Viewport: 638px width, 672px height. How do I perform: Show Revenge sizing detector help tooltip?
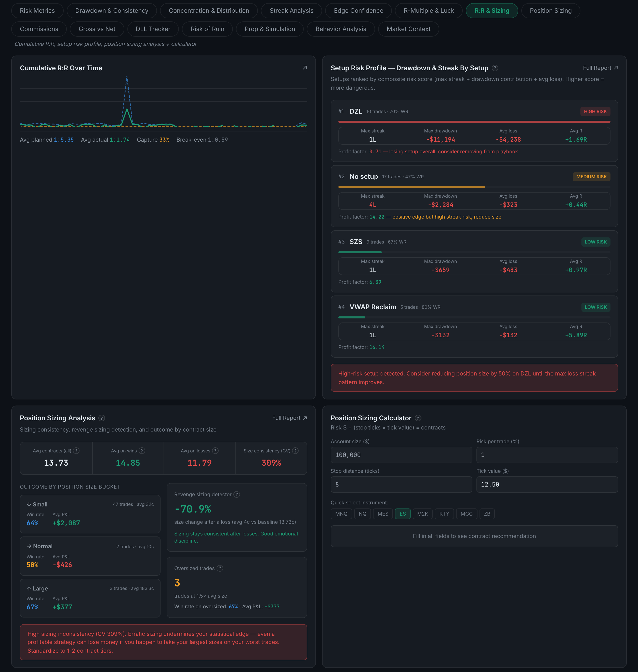(237, 494)
